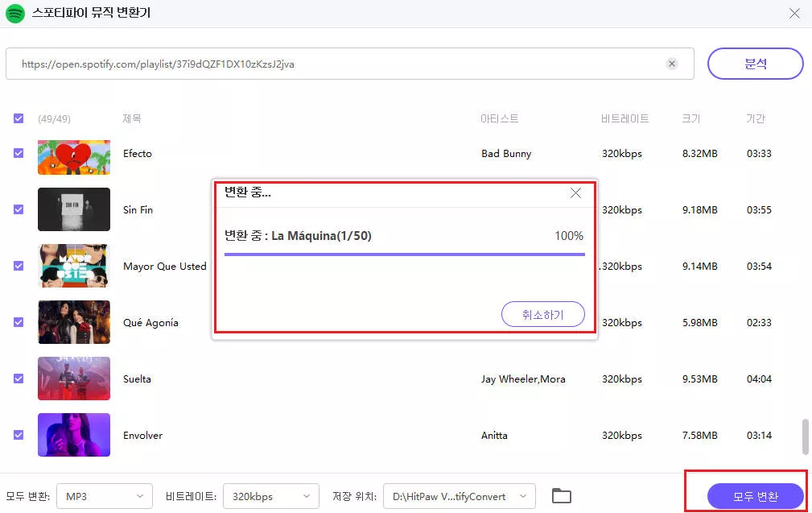Viewport: 812px width, 513px height.
Task: Clear the playlist URL with the X icon
Action: (672, 64)
